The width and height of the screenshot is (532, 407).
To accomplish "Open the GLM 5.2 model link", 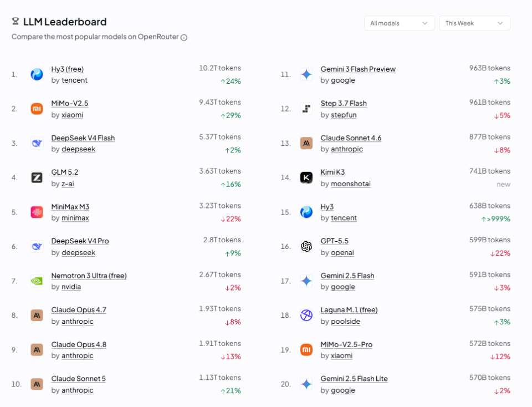I will pos(64,172).
